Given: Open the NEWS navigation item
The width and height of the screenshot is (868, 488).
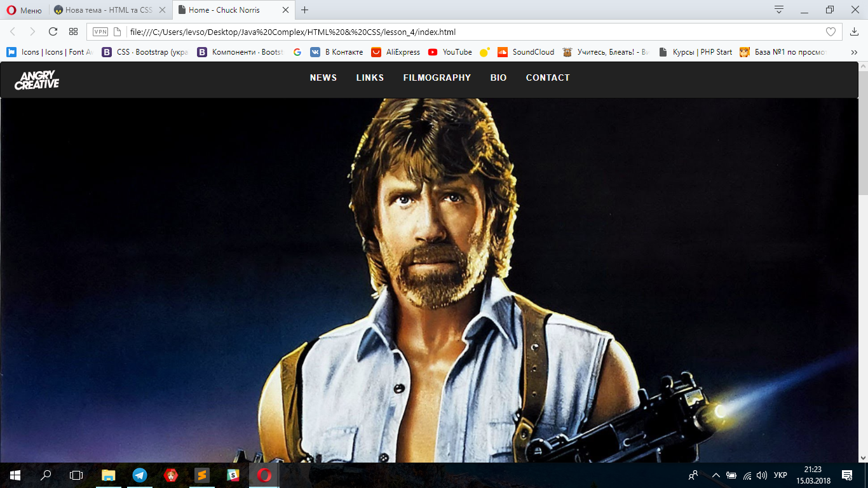Looking at the screenshot, I should coord(323,78).
